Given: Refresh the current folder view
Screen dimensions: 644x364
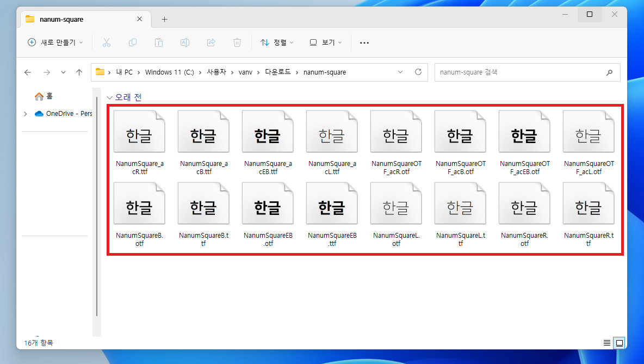Looking at the screenshot, I should [x=418, y=72].
